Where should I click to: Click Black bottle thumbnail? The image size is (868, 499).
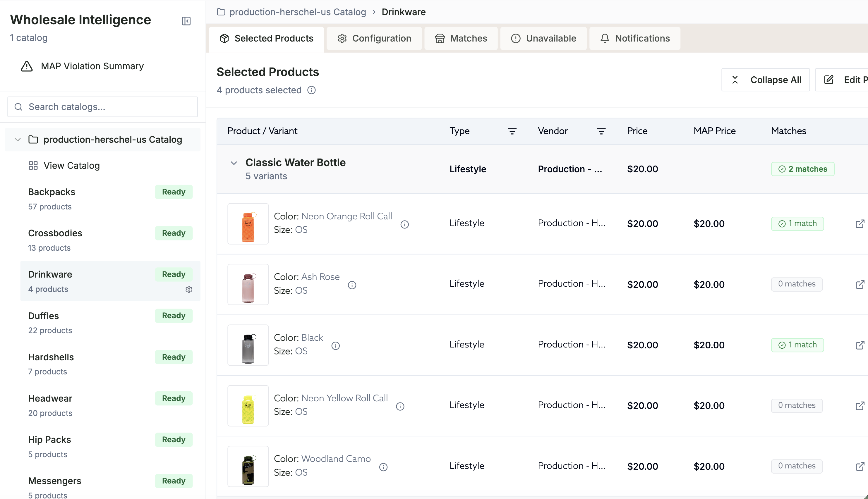248,345
